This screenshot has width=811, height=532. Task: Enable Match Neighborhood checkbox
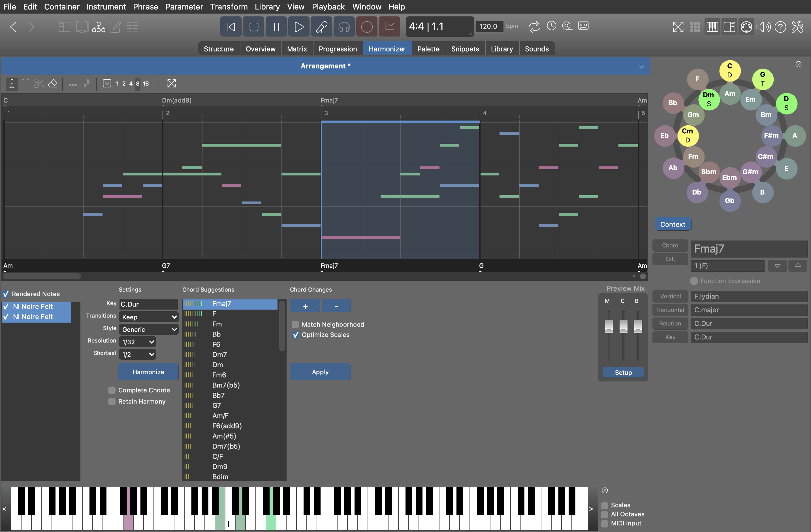click(x=295, y=324)
